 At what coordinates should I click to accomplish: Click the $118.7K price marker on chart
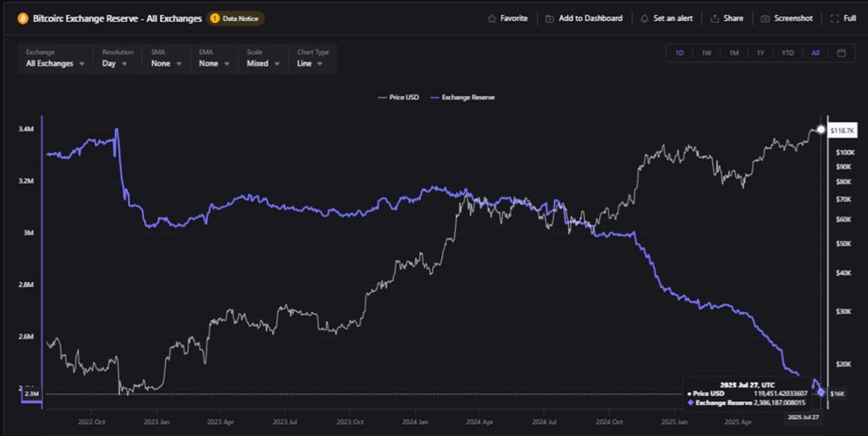pos(842,130)
